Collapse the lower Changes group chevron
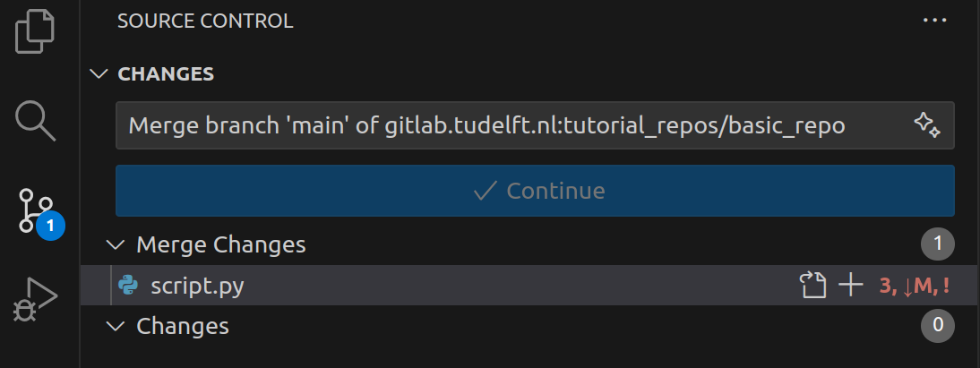Screen dimensions: 980x368 (115, 327)
